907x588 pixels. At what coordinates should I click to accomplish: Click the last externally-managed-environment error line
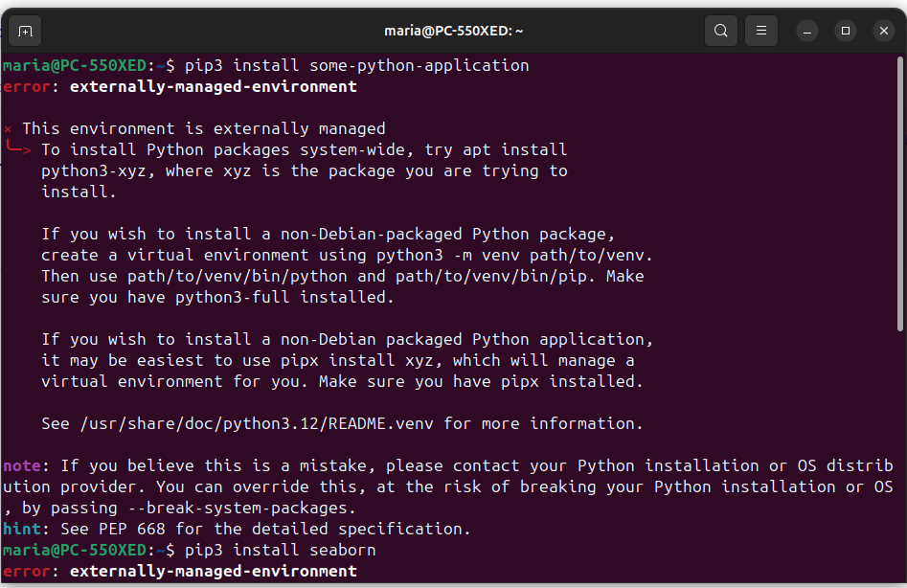[213, 571]
